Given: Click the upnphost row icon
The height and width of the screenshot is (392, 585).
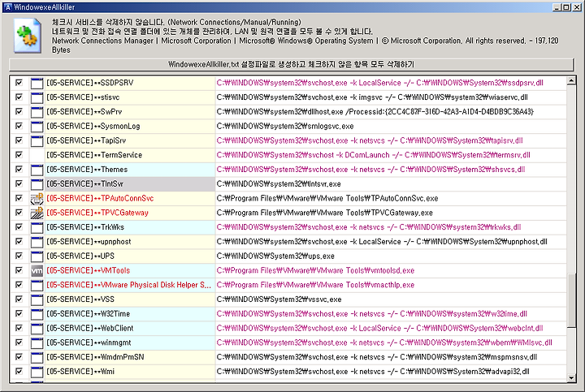Looking at the screenshot, I should 37,242.
